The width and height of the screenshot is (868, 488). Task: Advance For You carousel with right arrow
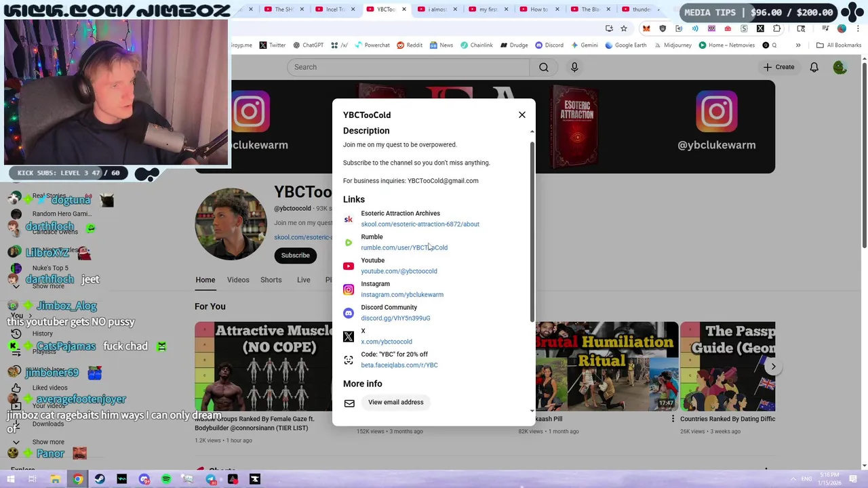pyautogui.click(x=773, y=367)
